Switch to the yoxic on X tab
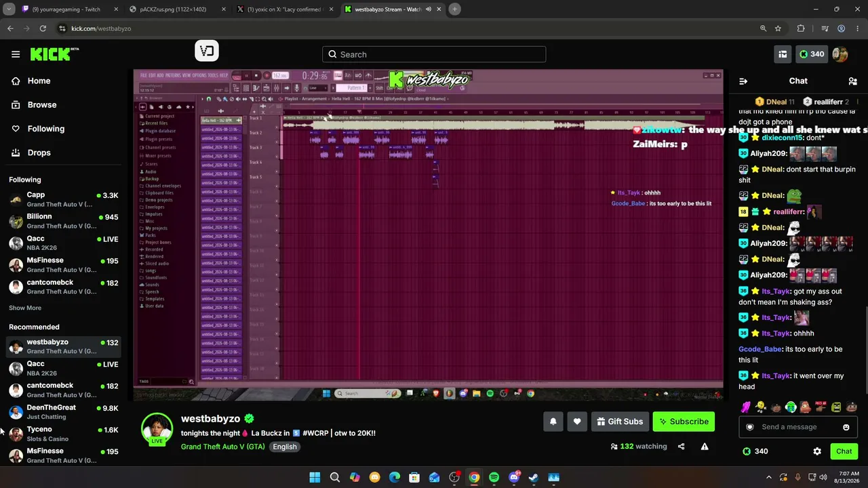This screenshot has height=488, width=868. tap(285, 9)
